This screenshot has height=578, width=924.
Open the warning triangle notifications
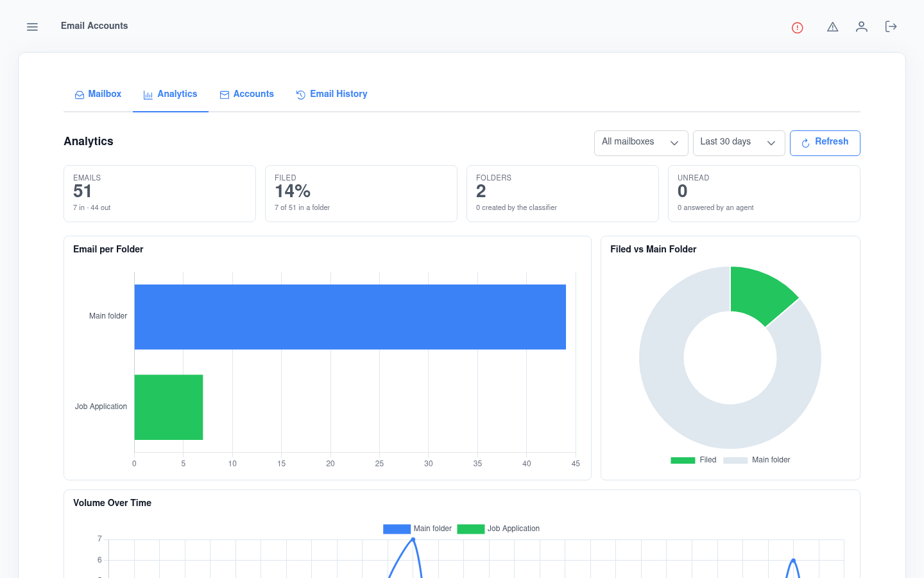coord(833,27)
